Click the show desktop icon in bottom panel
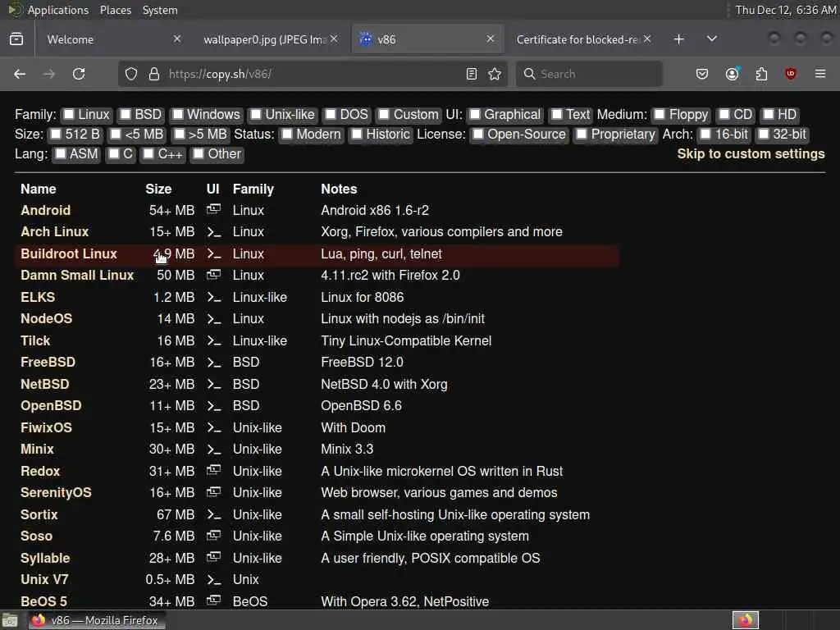840x630 pixels. [10, 621]
